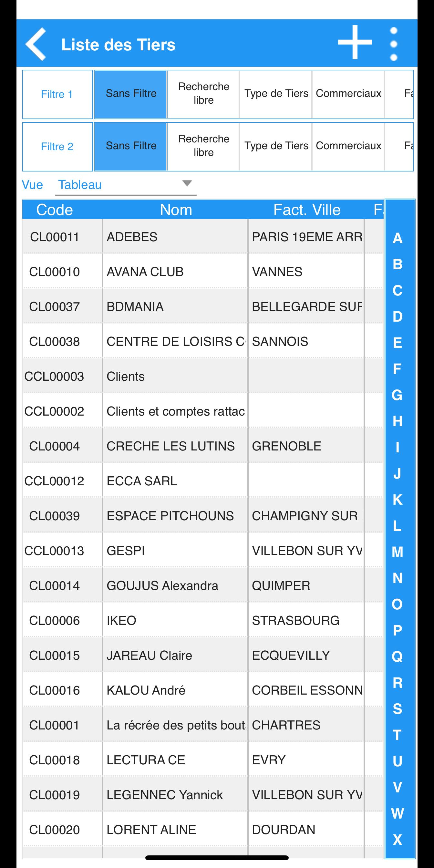
Task: Select Commerciaux in Filtre 1 row
Action: point(348,94)
